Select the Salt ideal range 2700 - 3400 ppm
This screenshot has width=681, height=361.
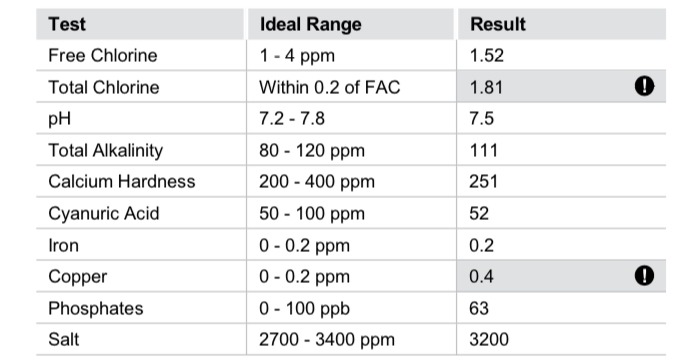(x=327, y=340)
